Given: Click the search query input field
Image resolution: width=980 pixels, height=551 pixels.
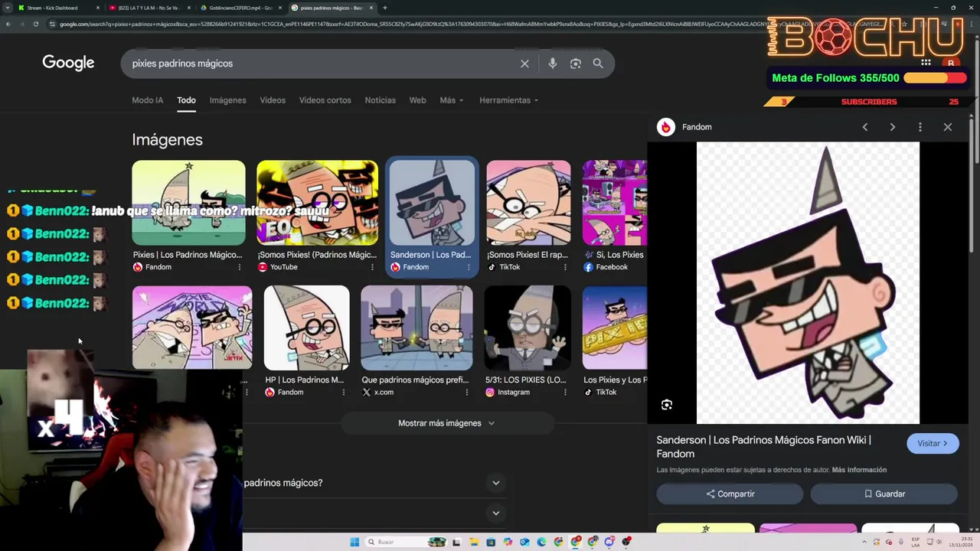Looking at the screenshot, I should click(x=322, y=64).
